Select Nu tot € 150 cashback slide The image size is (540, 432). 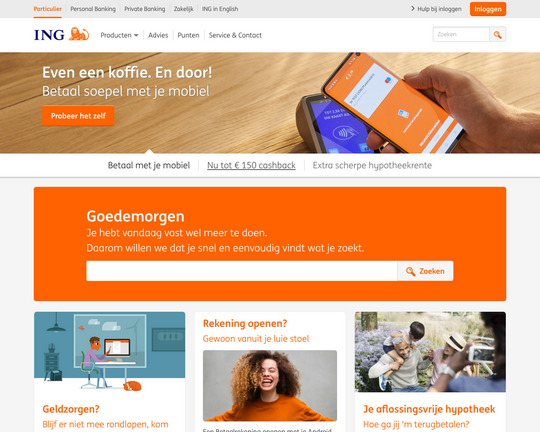click(x=251, y=165)
